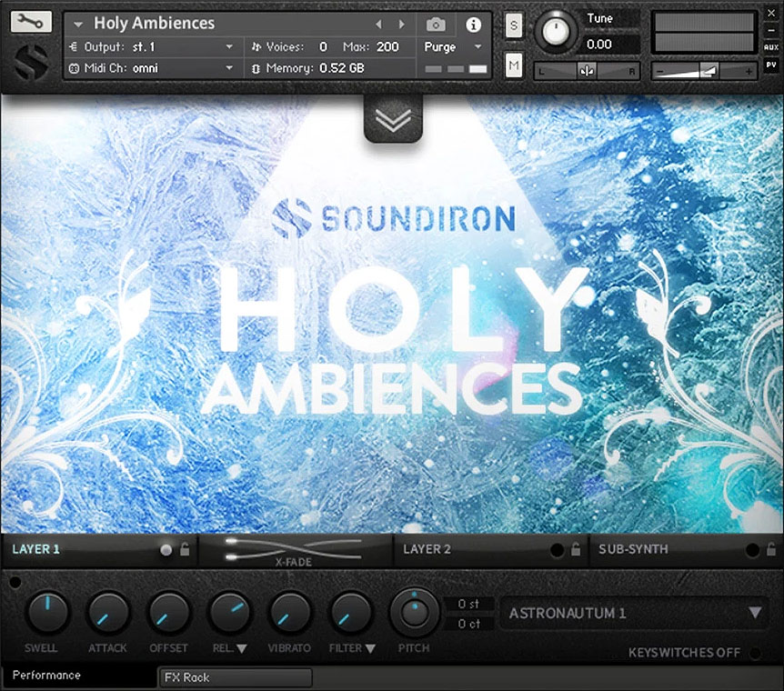
Task: Enable Layer 1 power LED
Action: 166,550
